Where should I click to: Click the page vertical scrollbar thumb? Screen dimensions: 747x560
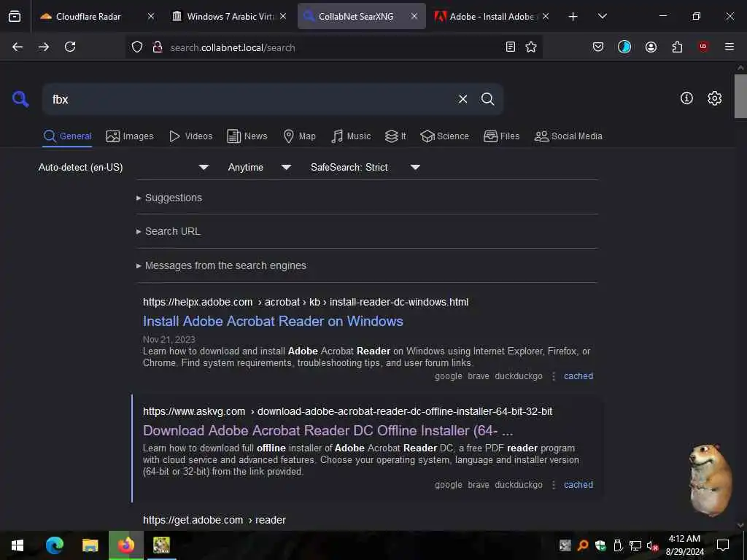pos(740,96)
